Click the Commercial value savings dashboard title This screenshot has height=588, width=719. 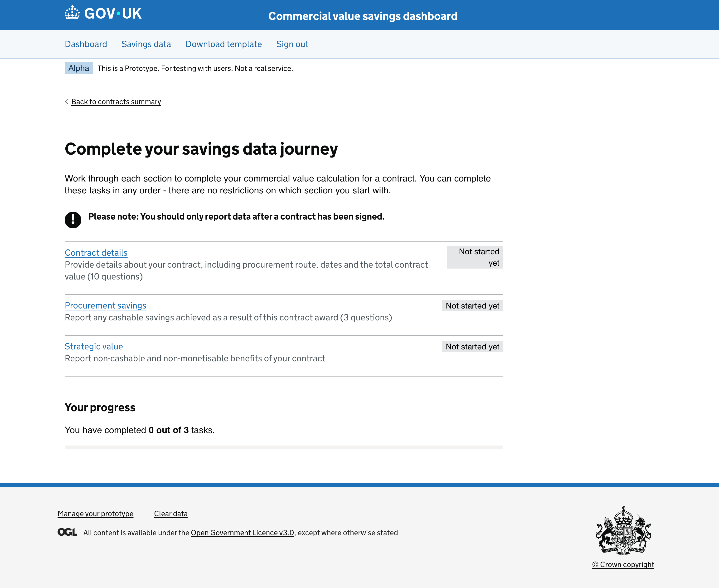pyautogui.click(x=363, y=16)
